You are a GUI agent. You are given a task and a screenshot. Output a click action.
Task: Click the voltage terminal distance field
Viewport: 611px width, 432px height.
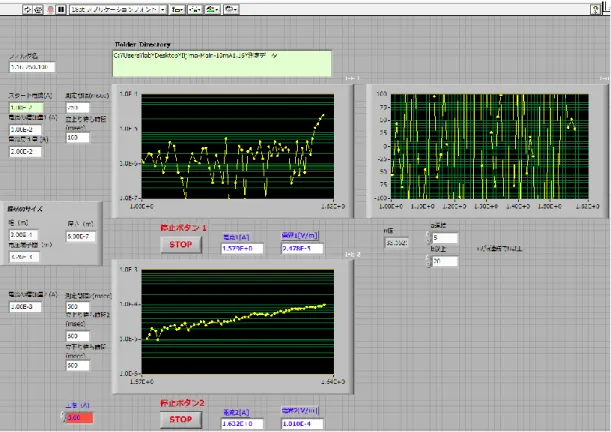(x=24, y=257)
